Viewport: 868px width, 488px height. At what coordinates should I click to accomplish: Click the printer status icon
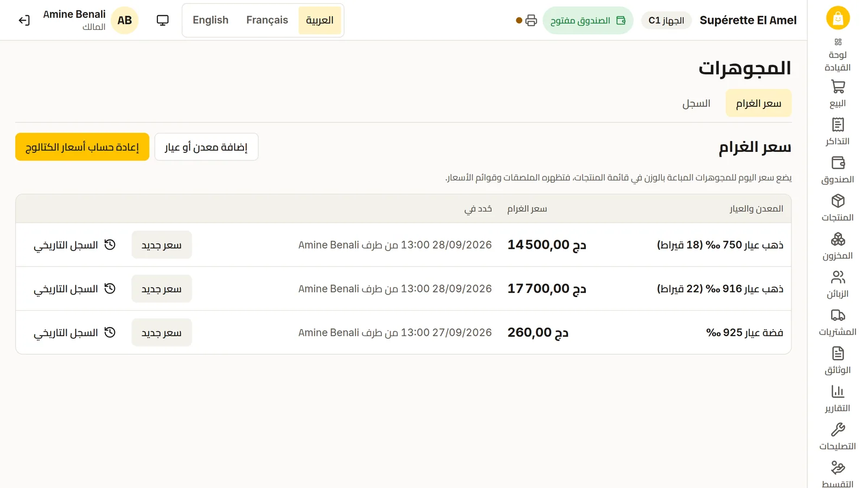point(531,20)
